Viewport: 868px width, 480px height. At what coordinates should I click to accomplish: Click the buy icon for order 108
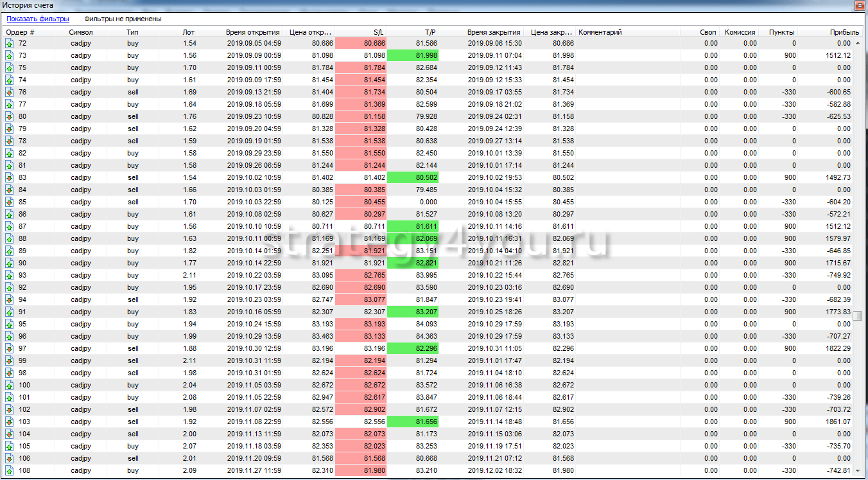10,470
